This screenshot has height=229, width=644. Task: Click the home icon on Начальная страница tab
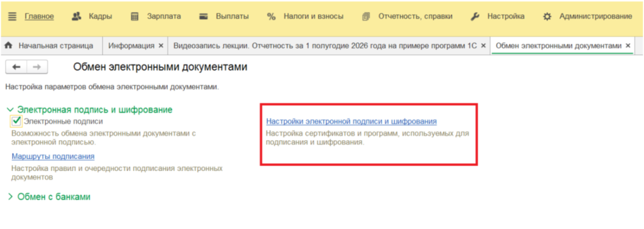coord(8,46)
